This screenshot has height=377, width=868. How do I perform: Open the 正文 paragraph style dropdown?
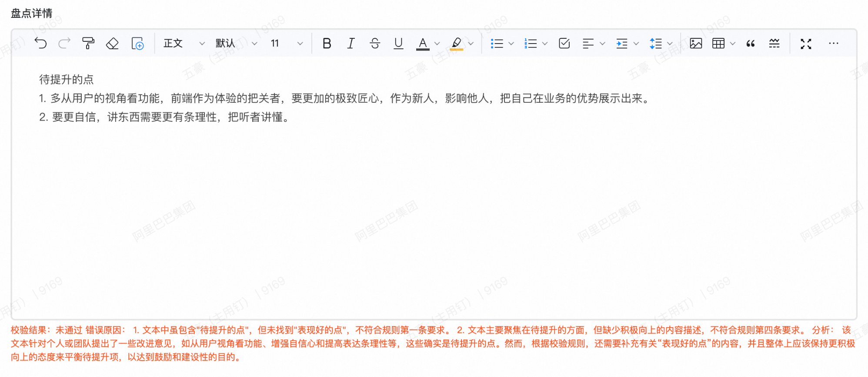click(x=184, y=44)
